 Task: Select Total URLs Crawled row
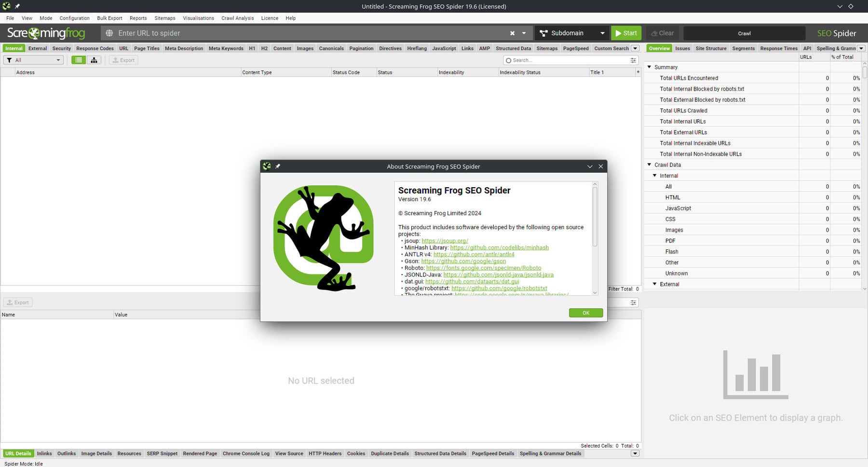coord(753,110)
